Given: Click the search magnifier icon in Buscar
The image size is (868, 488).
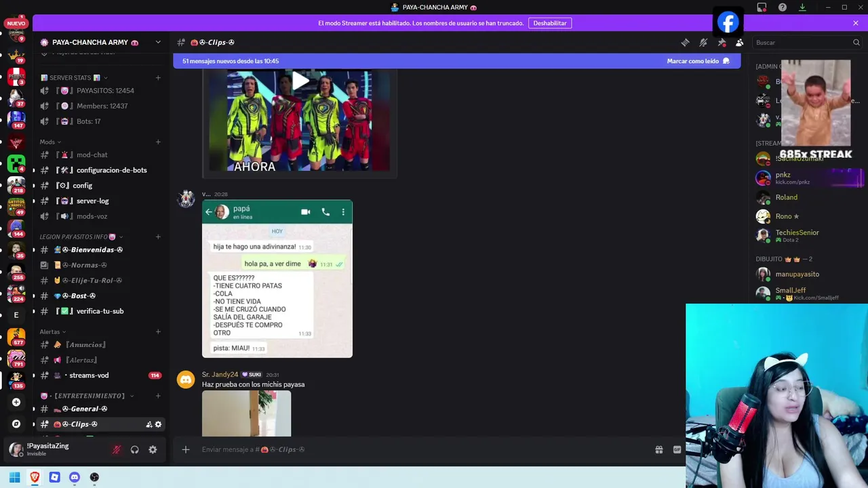Looking at the screenshot, I should click(x=856, y=42).
